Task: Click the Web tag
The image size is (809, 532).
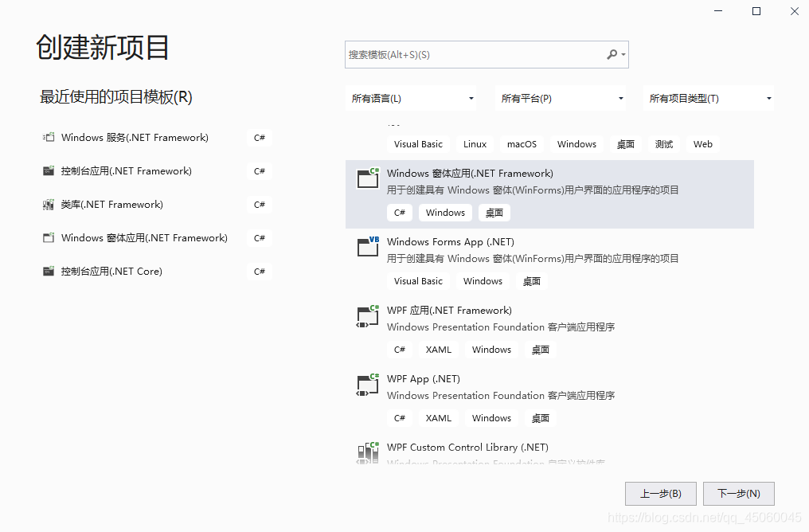Action: pos(703,144)
